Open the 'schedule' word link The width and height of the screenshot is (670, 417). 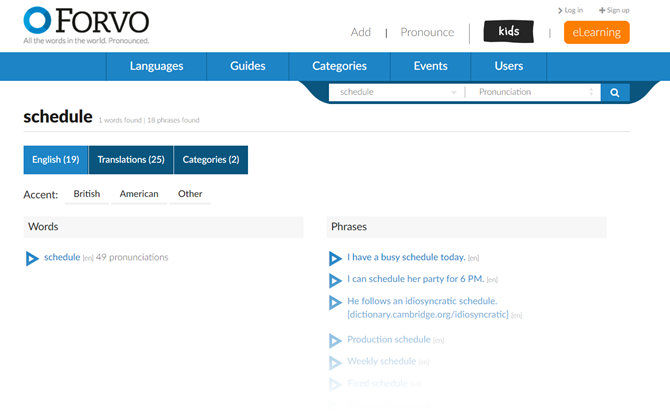62,257
